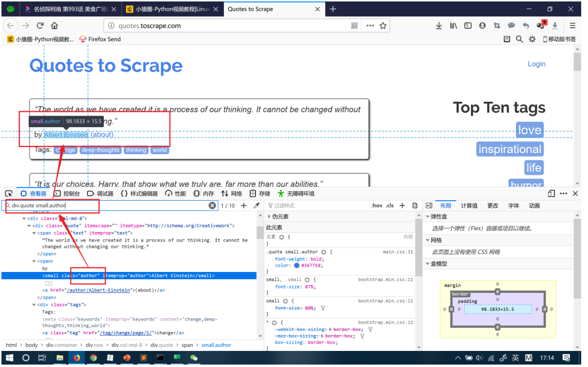Click the eyedropper color picker icon
This screenshot has width=588, height=367.
(257, 206)
